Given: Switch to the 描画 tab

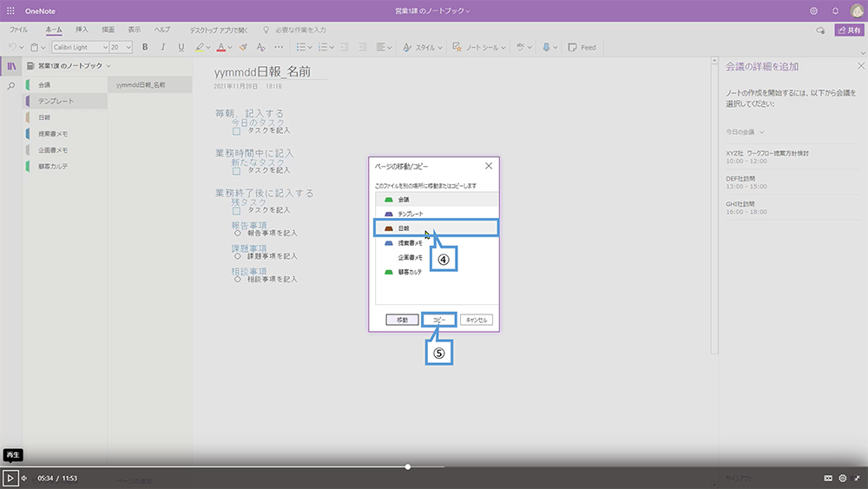Looking at the screenshot, I should [x=108, y=30].
